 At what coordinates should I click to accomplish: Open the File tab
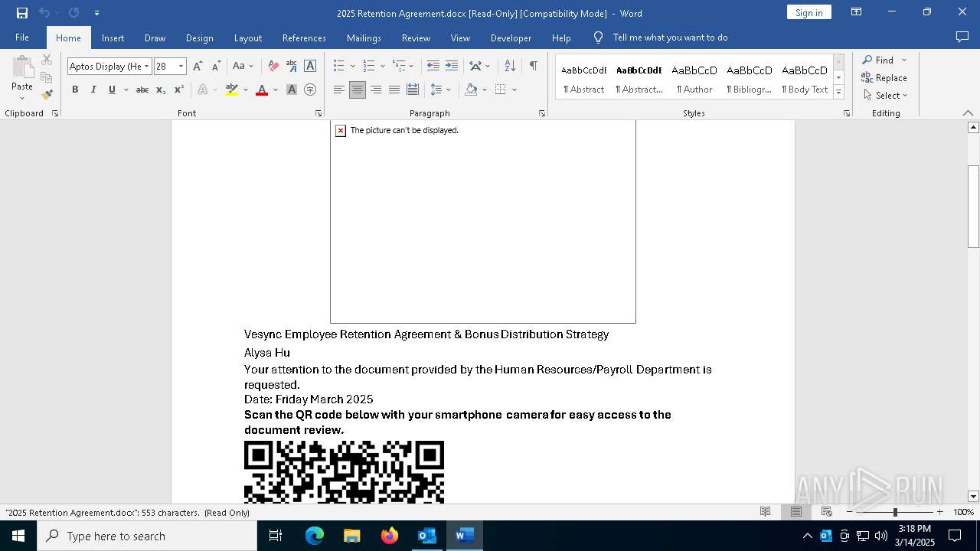(22, 37)
